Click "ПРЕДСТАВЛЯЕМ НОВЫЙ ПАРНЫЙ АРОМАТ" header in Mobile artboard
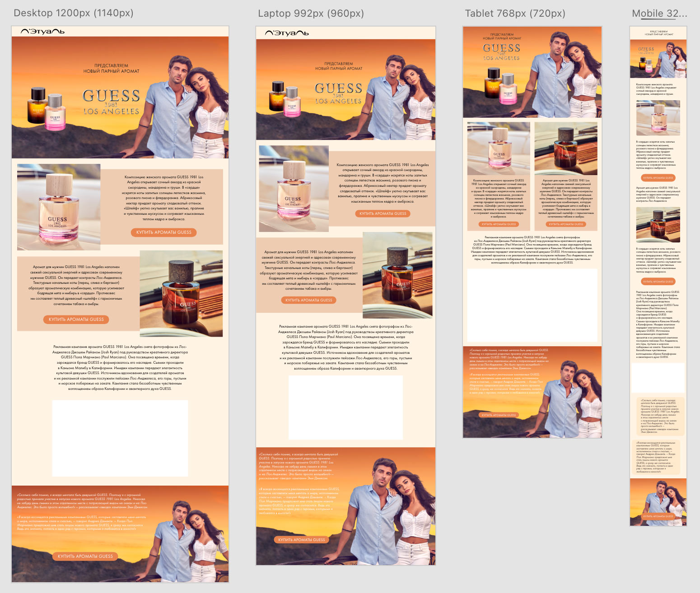 (658, 33)
